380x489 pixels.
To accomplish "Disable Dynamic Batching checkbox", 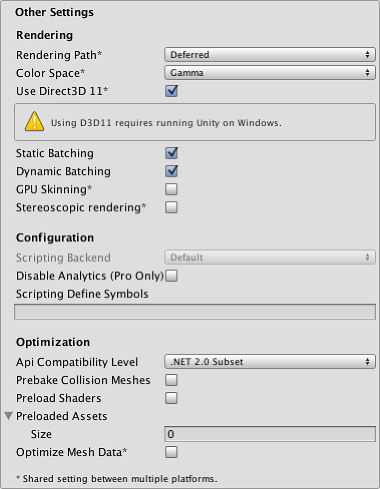I will (x=171, y=171).
